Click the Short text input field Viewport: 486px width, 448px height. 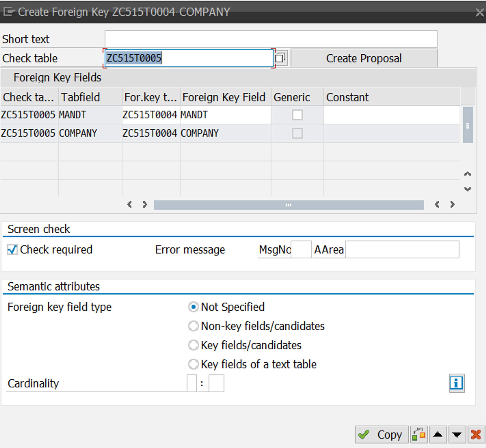pyautogui.click(x=271, y=39)
